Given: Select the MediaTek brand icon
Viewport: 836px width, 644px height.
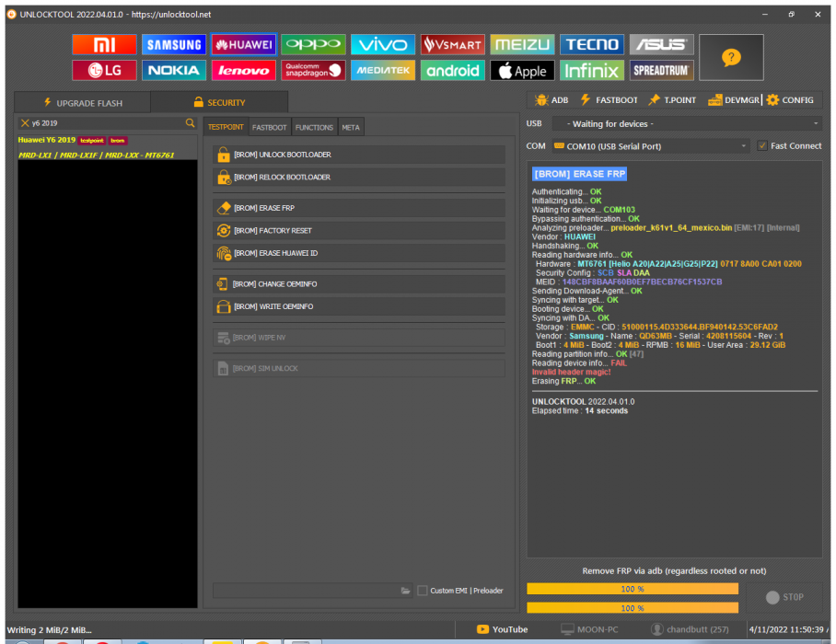Looking at the screenshot, I should (383, 70).
